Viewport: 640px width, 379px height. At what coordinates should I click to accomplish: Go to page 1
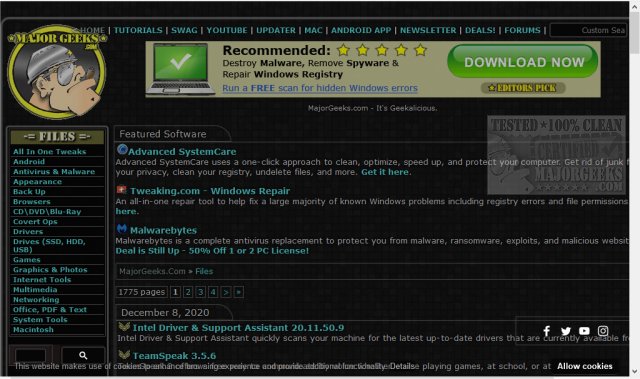176,292
